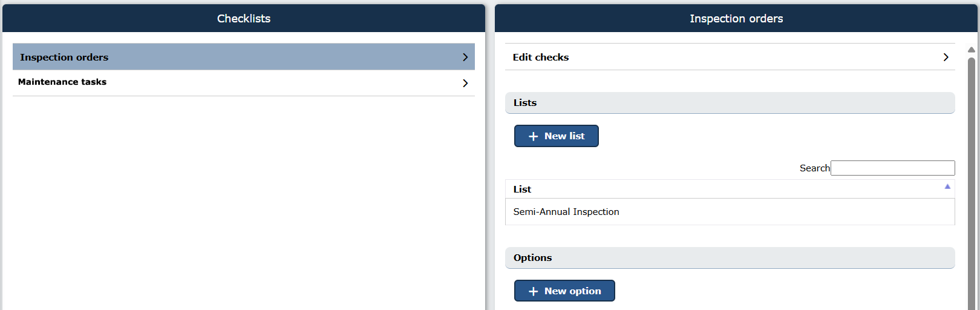Focus the Search input field
This screenshot has height=310, width=980.
click(x=893, y=168)
